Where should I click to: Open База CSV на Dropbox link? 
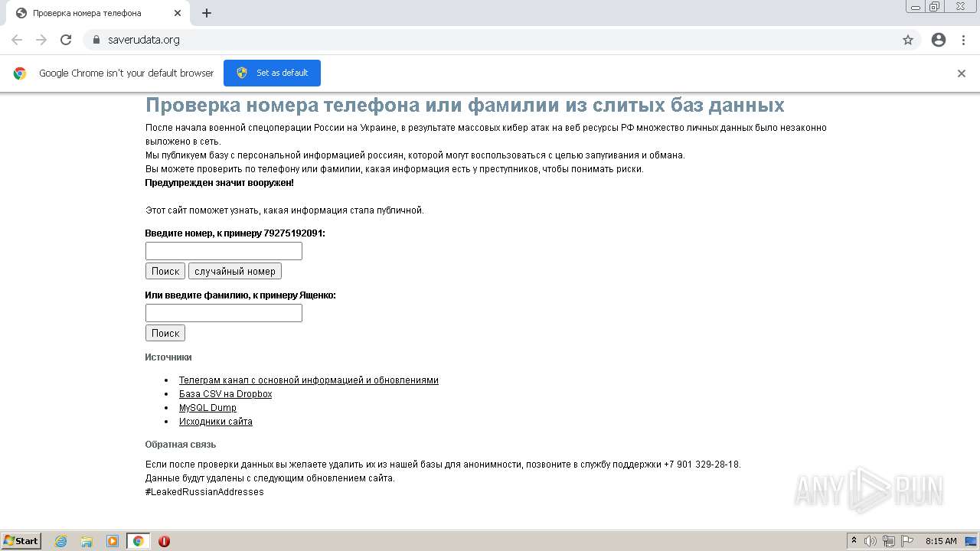(225, 394)
